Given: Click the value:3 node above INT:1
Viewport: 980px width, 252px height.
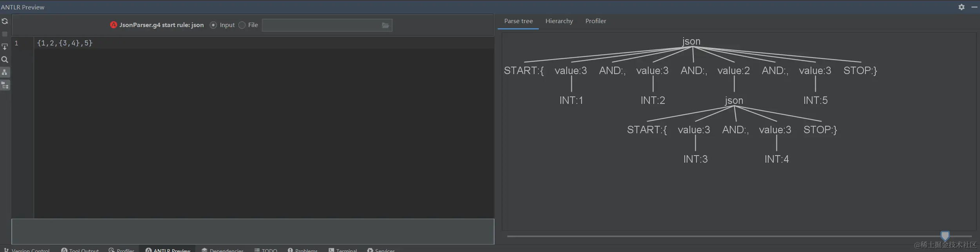Looking at the screenshot, I should click(571, 71).
